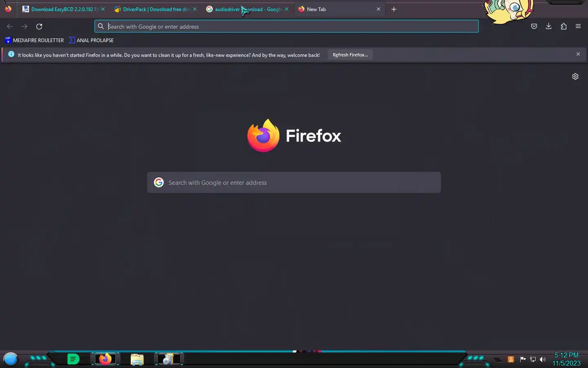Open new tab personalize settings gear
This screenshot has height=368, width=588.
pos(575,76)
